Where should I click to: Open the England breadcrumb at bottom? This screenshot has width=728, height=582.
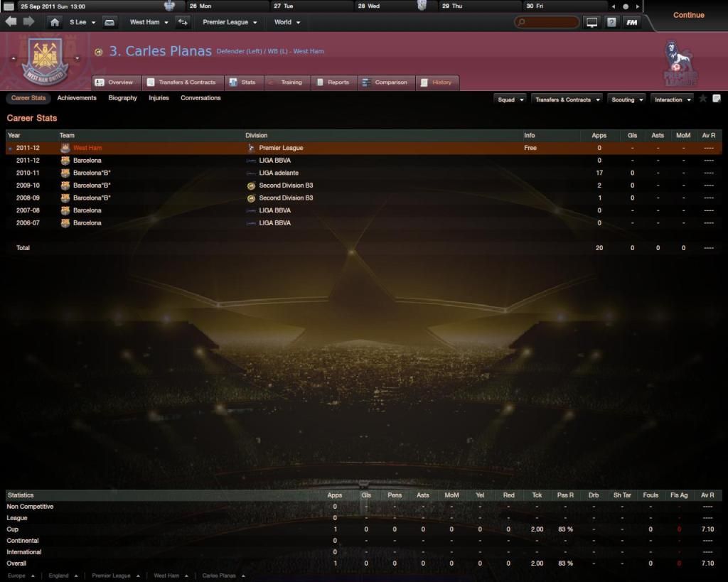tap(63, 576)
